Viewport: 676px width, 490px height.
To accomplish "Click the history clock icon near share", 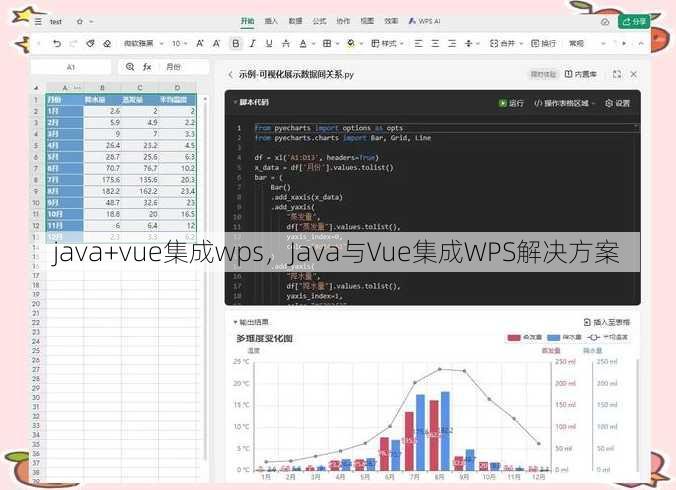I will pyautogui.click(x=605, y=22).
